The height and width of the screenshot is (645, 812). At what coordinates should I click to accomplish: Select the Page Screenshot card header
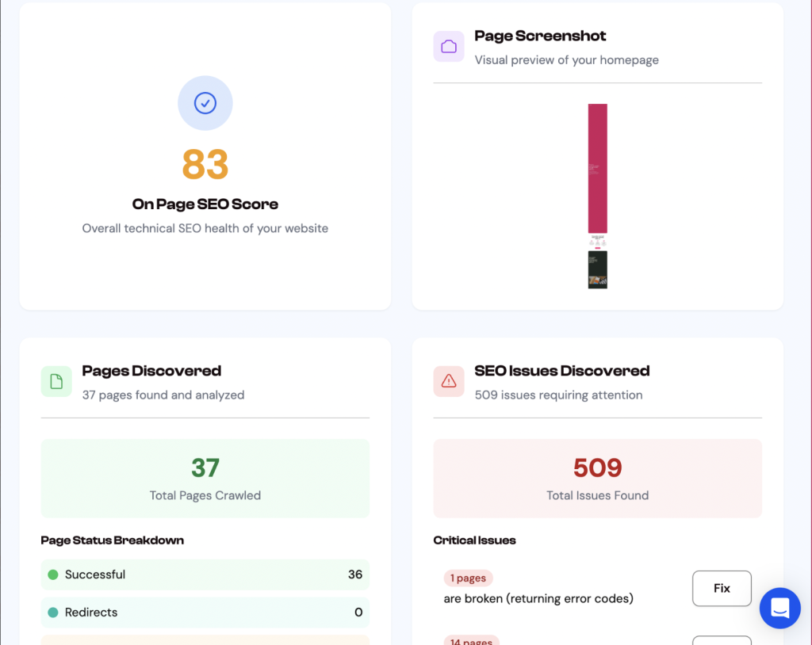pyautogui.click(x=540, y=36)
